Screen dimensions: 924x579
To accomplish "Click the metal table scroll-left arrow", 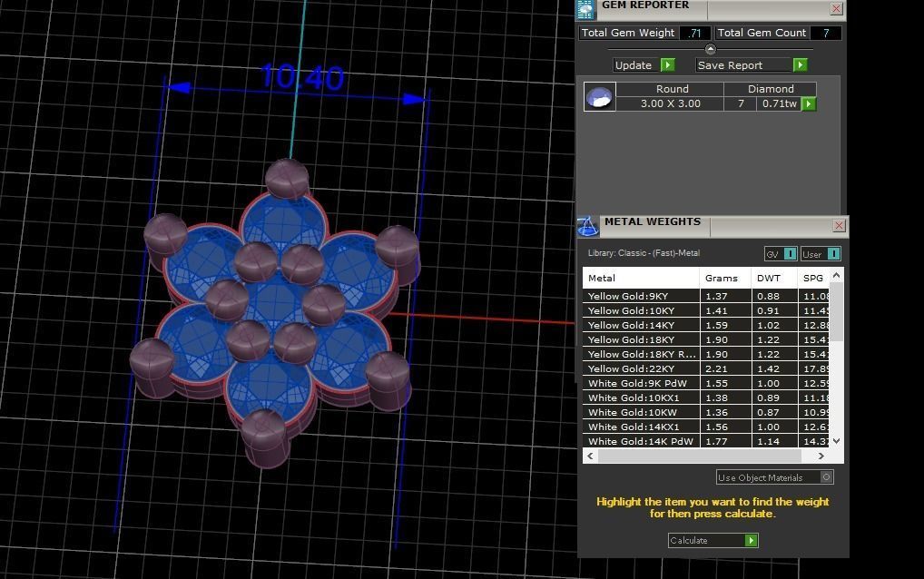I will [590, 456].
